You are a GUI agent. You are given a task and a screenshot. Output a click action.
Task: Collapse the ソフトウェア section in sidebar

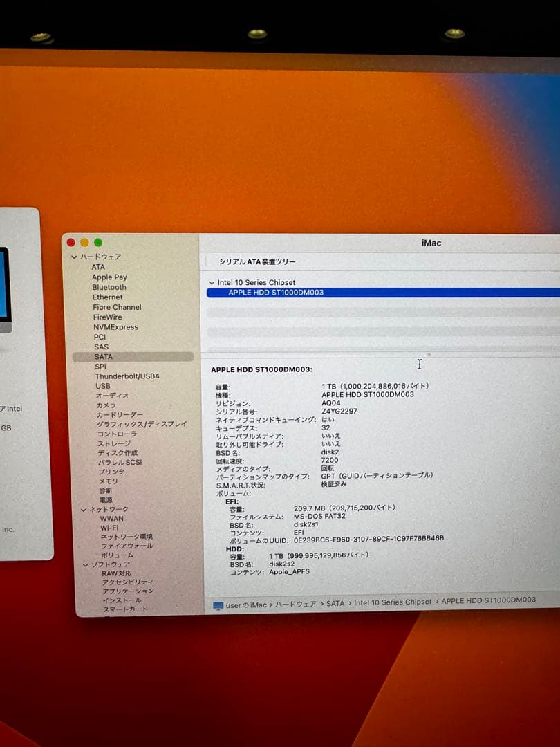(x=85, y=565)
